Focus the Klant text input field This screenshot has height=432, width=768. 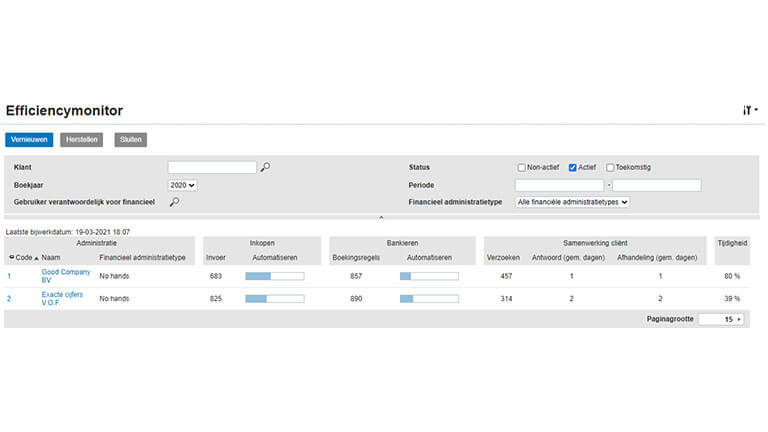pos(212,167)
